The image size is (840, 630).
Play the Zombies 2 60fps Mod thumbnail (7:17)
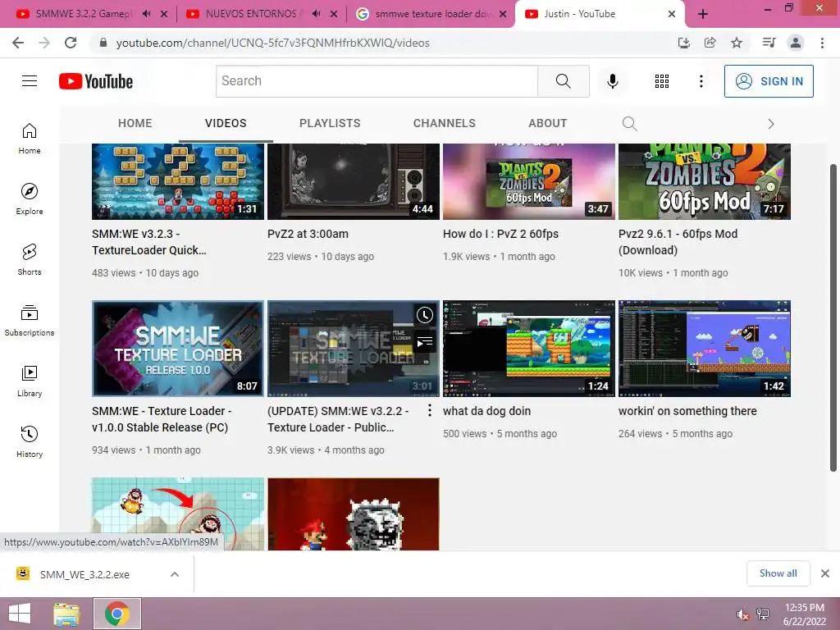(x=705, y=181)
